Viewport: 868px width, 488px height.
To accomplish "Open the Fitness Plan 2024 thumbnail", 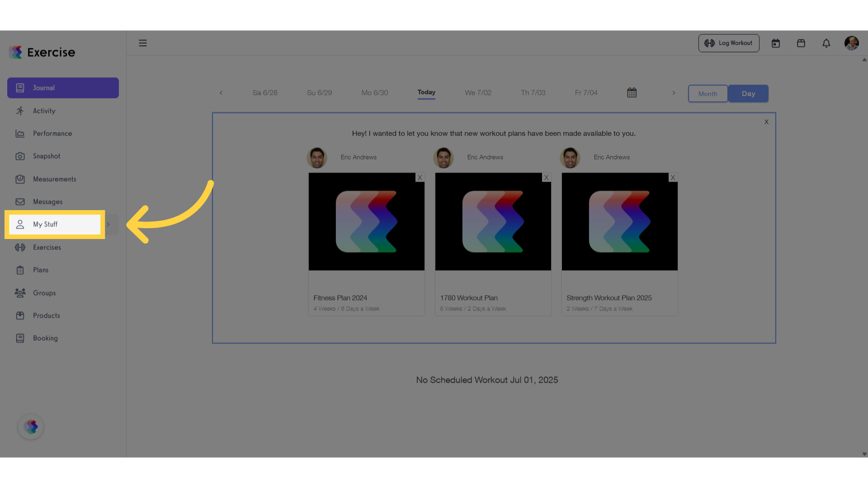I will pyautogui.click(x=367, y=221).
